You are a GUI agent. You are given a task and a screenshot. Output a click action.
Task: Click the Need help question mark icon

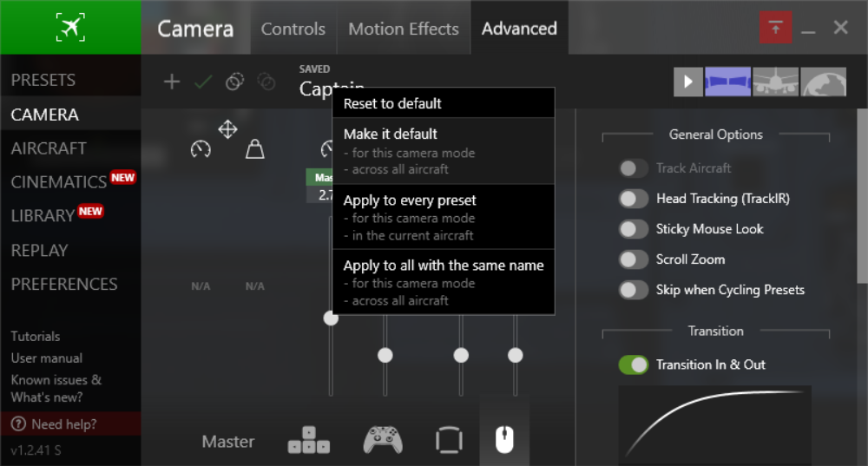coord(18,424)
